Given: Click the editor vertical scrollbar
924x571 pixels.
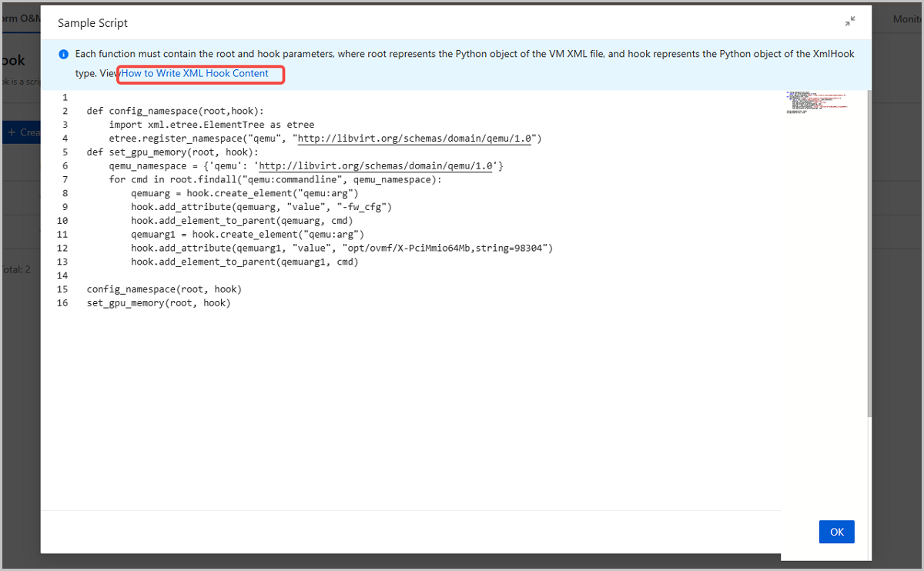Looking at the screenshot, I should coord(869,254).
